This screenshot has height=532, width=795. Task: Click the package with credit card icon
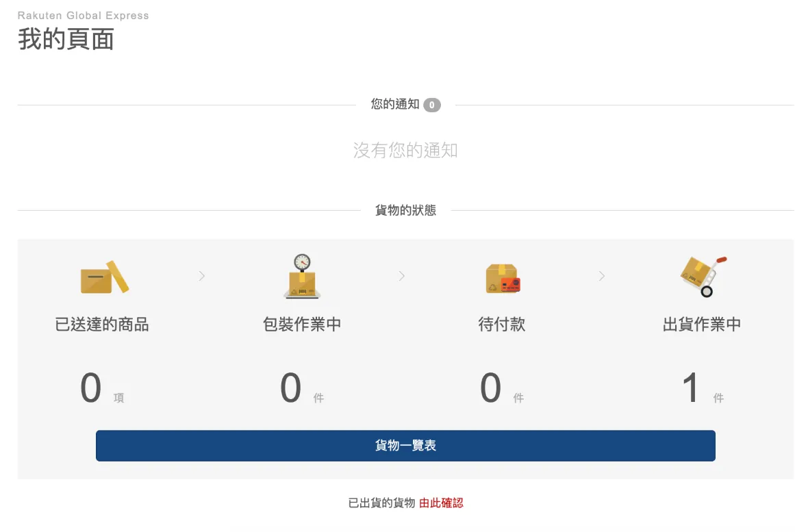[x=503, y=278]
